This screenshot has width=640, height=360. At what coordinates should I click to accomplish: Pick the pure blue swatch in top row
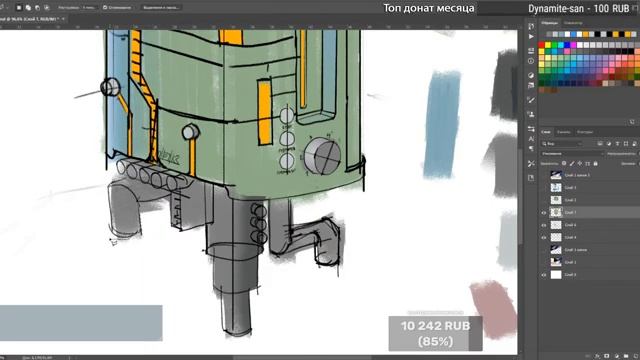(x=567, y=45)
